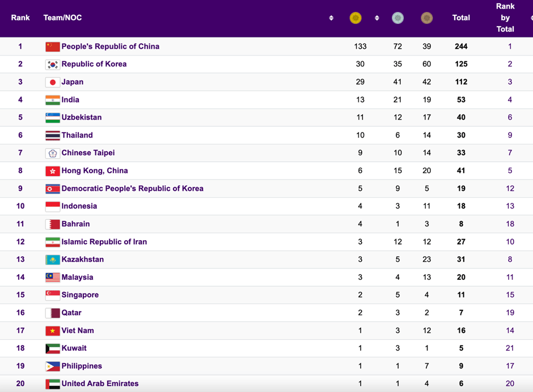Click the silver medal column icon
This screenshot has height=392, width=533.
(x=398, y=18)
